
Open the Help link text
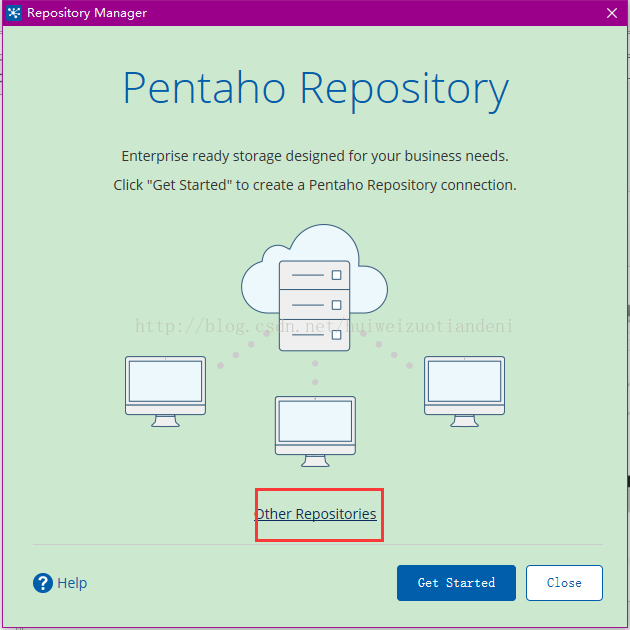(72, 583)
